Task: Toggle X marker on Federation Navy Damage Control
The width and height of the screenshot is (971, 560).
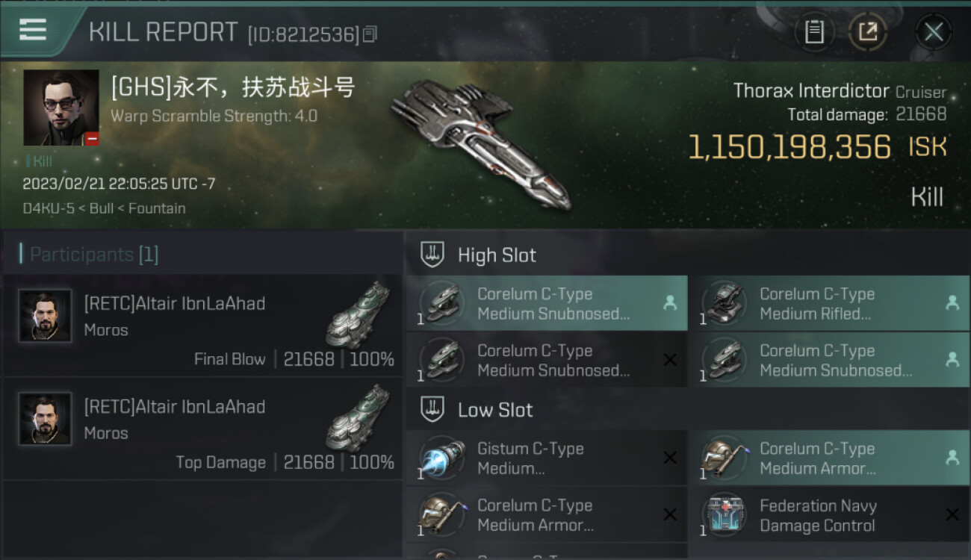Action: coord(952,514)
